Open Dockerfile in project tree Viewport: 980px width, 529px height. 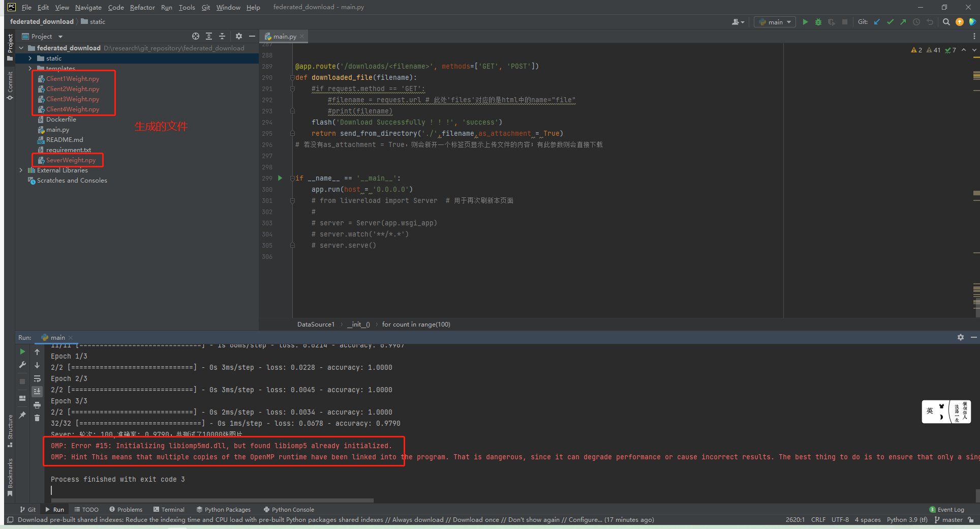click(x=61, y=120)
